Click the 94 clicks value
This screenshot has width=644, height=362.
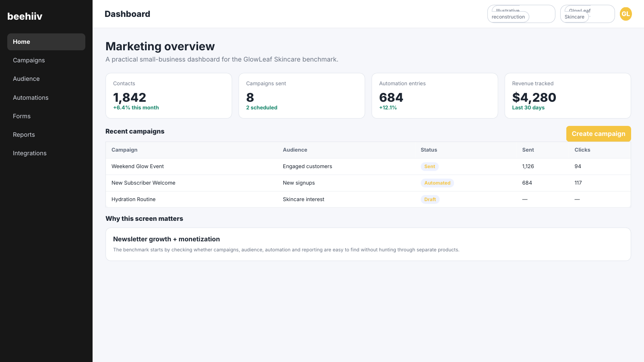click(x=578, y=167)
